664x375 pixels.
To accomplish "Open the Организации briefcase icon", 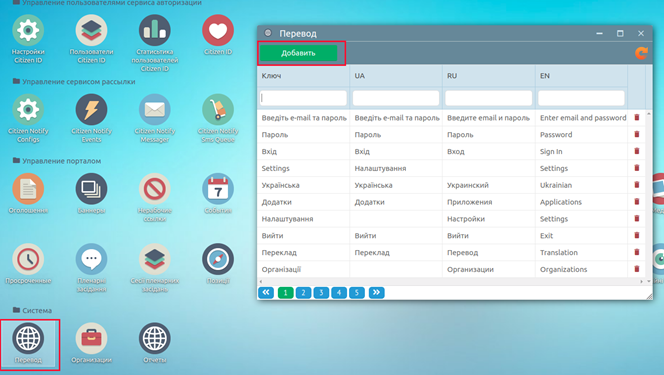I will click(x=91, y=338).
